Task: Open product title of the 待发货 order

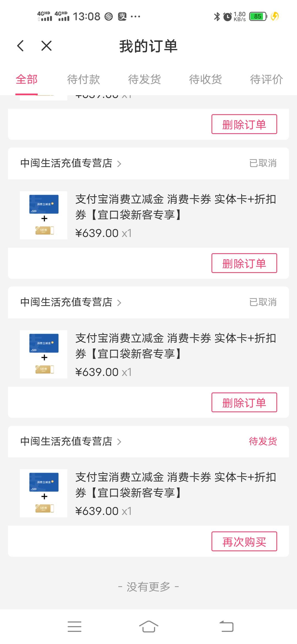Action: point(175,485)
